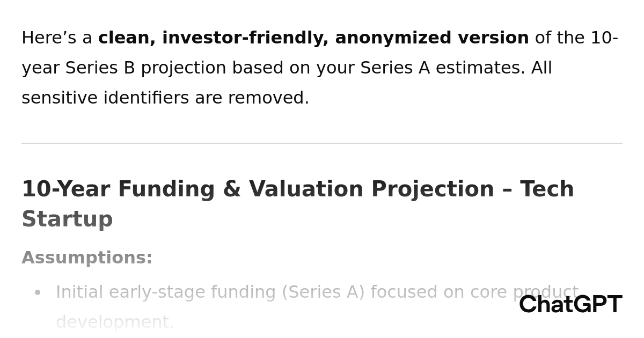Click the faded word 'development.'
644x338 pixels.
115,322
